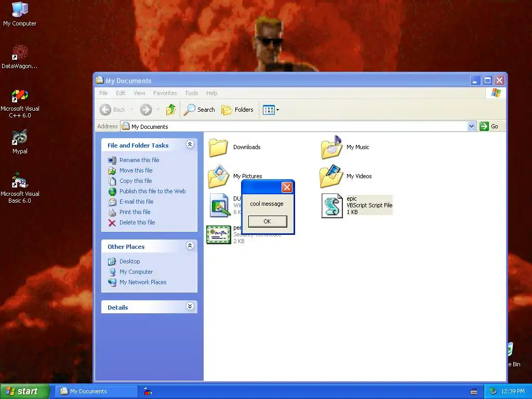The height and width of the screenshot is (399, 532).
Task: Open the Search pane
Action: point(199,110)
